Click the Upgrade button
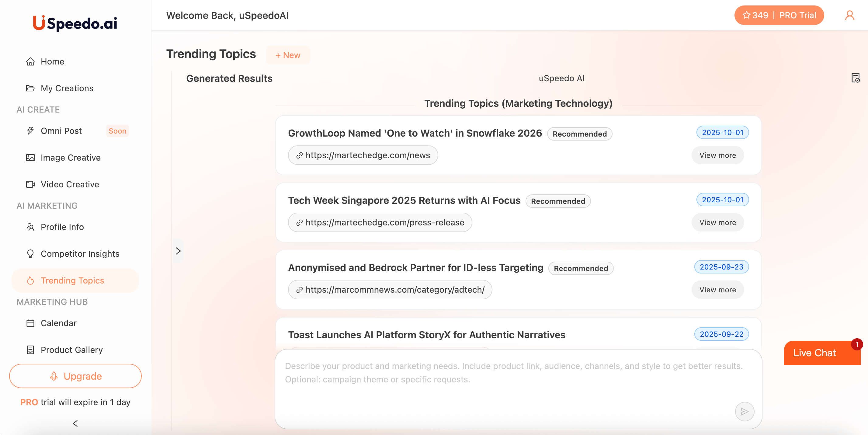The width and height of the screenshot is (868, 435). pos(75,376)
